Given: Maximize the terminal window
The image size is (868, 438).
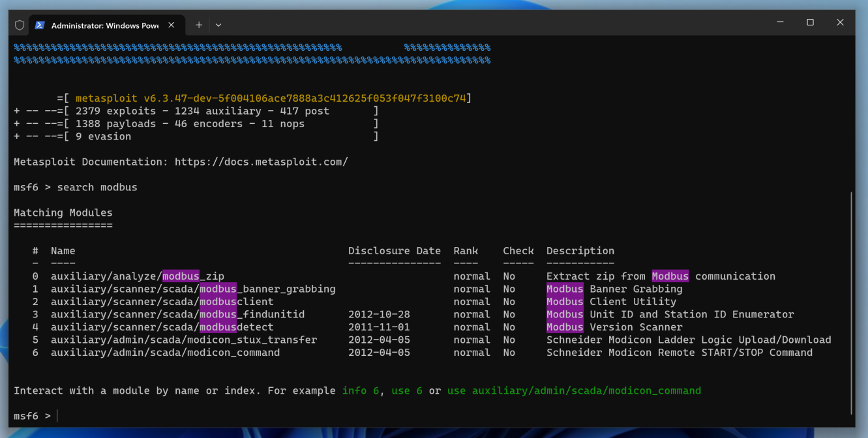Looking at the screenshot, I should [x=810, y=22].
